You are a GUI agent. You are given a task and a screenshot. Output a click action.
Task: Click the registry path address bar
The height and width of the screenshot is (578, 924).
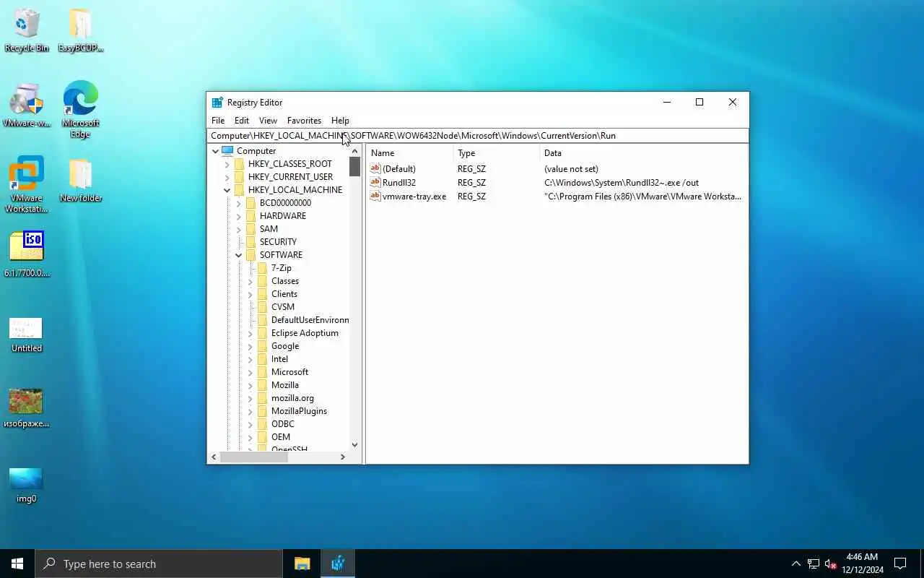click(x=478, y=136)
